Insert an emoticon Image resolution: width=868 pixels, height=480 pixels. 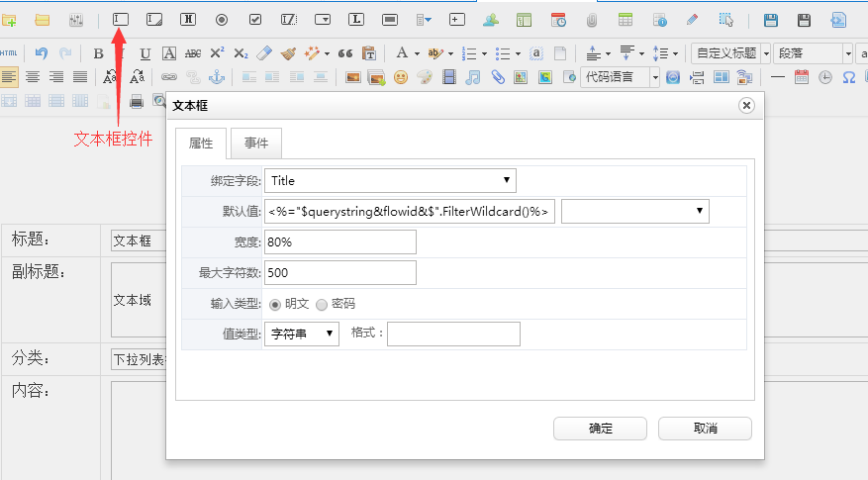click(x=401, y=77)
